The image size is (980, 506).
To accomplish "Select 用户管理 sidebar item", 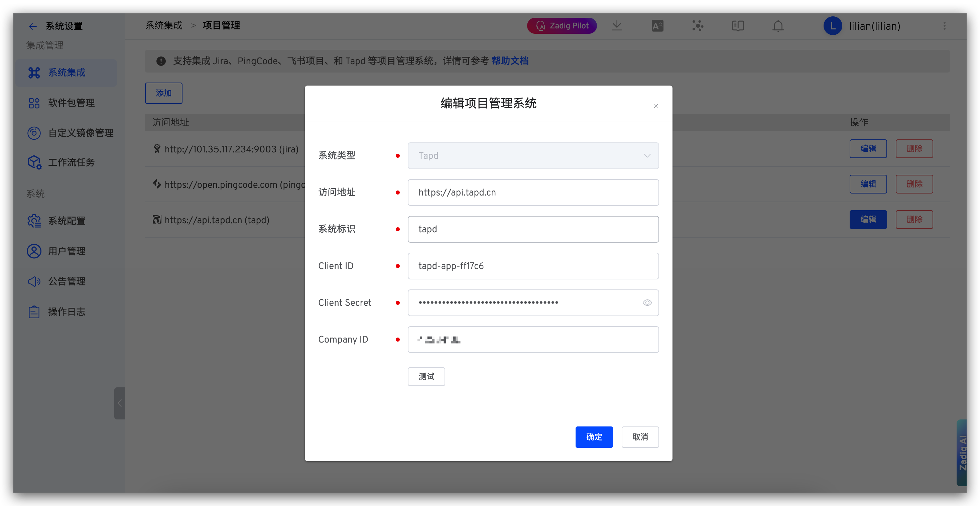I will pyautogui.click(x=67, y=251).
